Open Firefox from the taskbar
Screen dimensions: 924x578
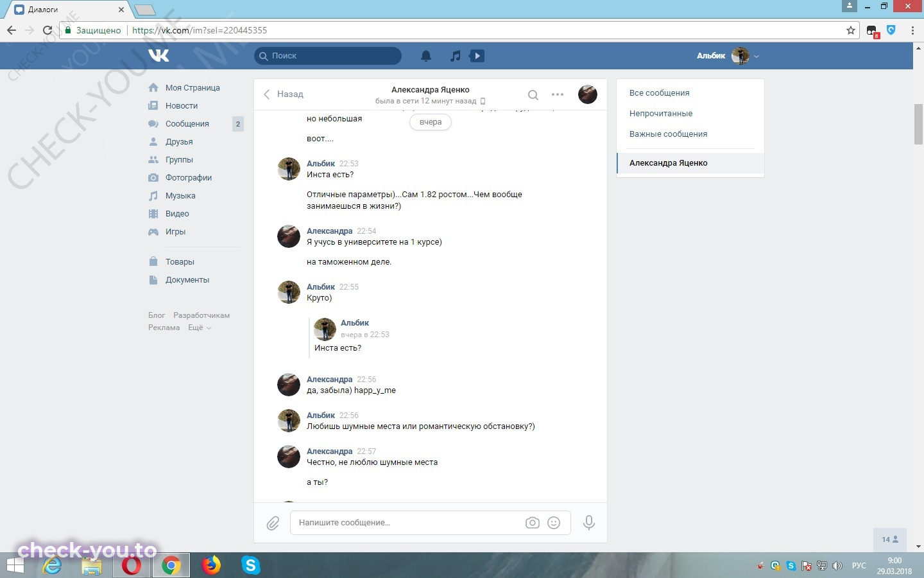(210, 565)
